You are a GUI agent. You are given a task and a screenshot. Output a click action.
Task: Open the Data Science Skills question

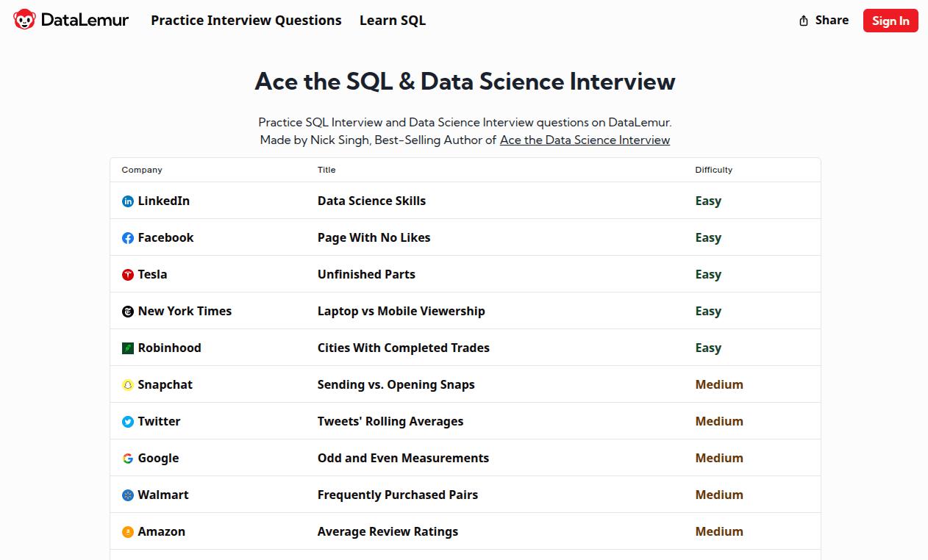371,201
